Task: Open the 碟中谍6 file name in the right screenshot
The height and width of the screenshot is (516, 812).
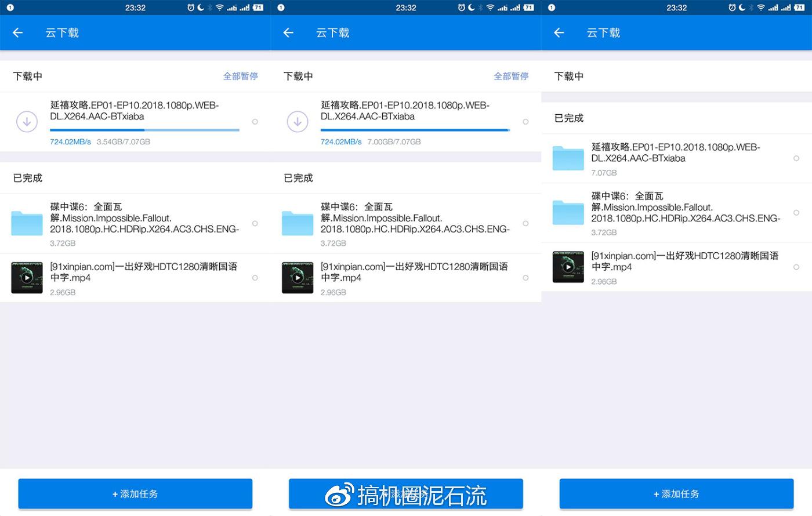Action: pyautogui.click(x=686, y=207)
